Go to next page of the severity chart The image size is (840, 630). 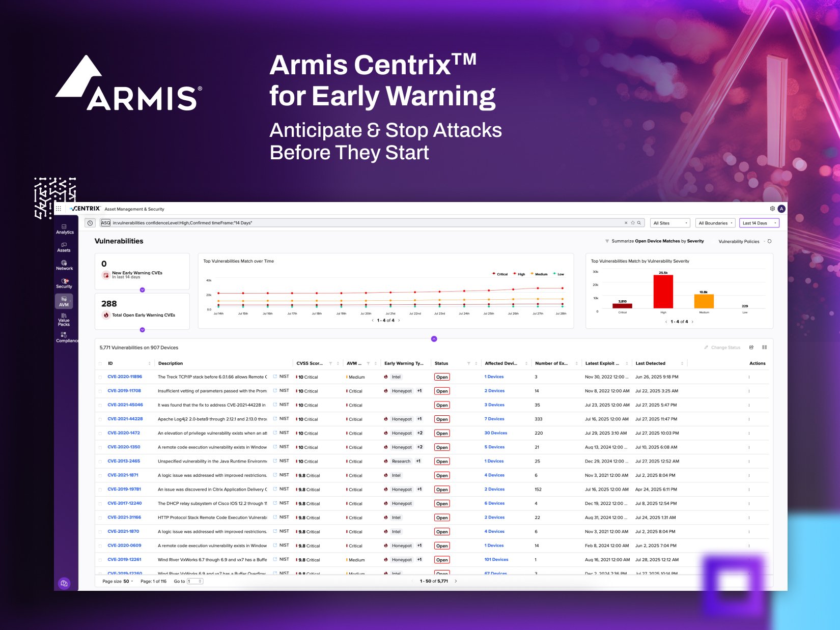point(692,322)
